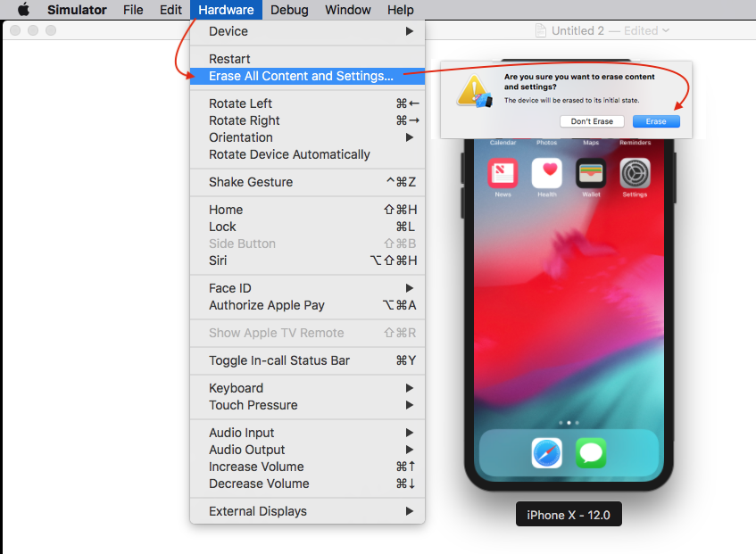Click the warning icon in the alert
The height and width of the screenshot is (554, 756).
[475, 92]
